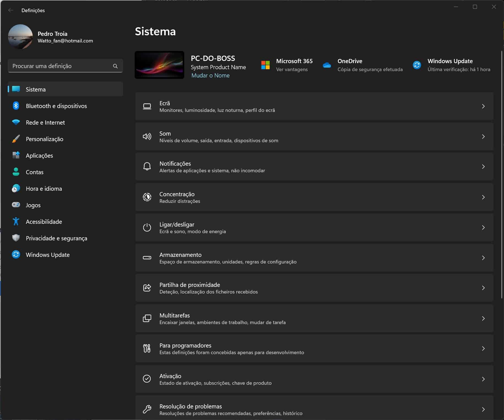Select Aplicações in the sidebar
Screen dimensions: 504x420
click(x=39, y=155)
